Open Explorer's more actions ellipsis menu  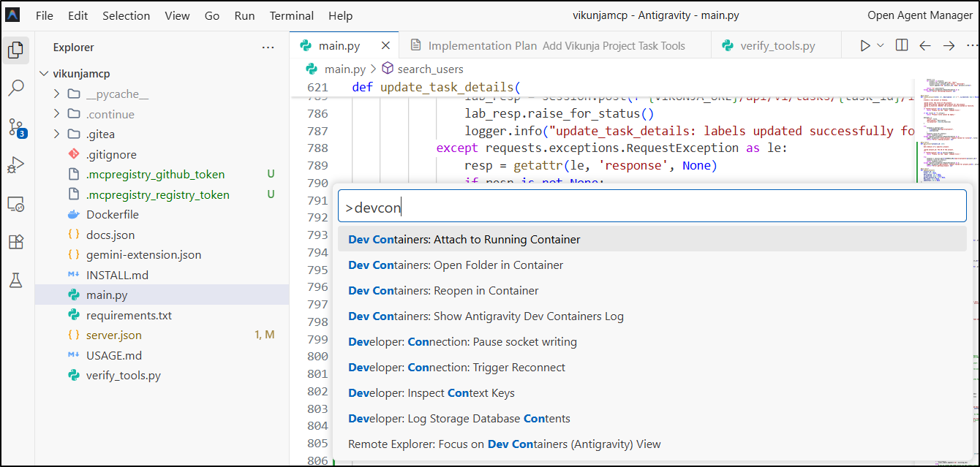(268, 48)
